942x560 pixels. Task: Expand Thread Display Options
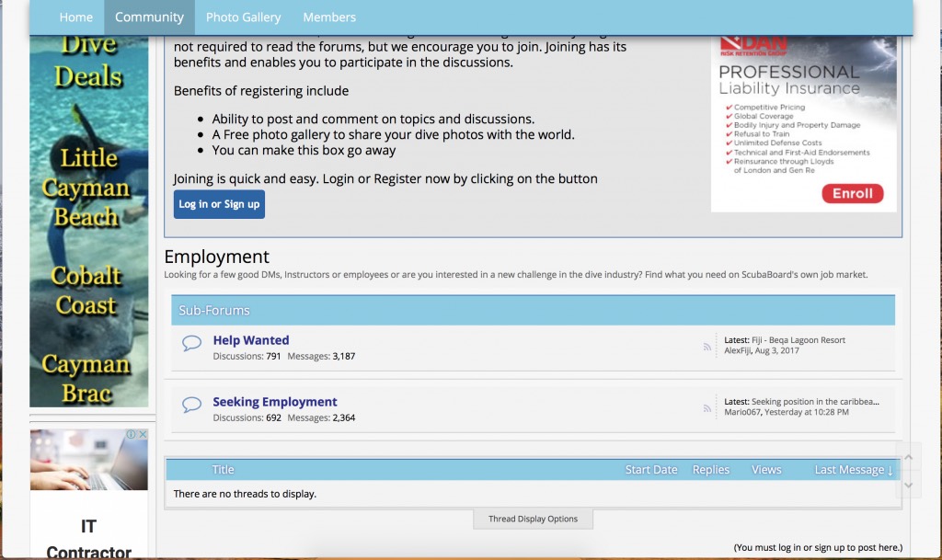533,519
